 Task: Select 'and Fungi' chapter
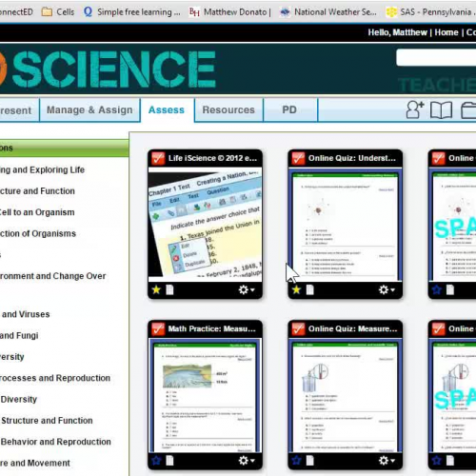tap(19, 335)
